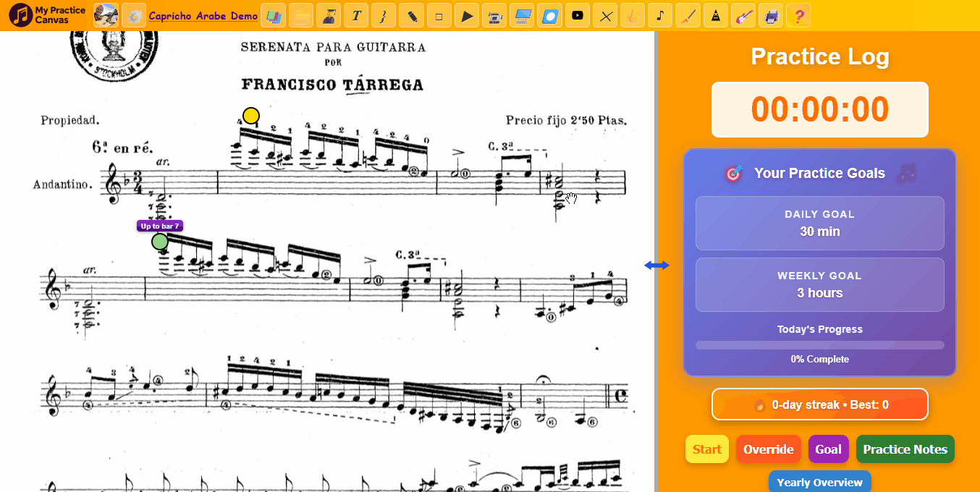Click the video camera icon

[494, 15]
